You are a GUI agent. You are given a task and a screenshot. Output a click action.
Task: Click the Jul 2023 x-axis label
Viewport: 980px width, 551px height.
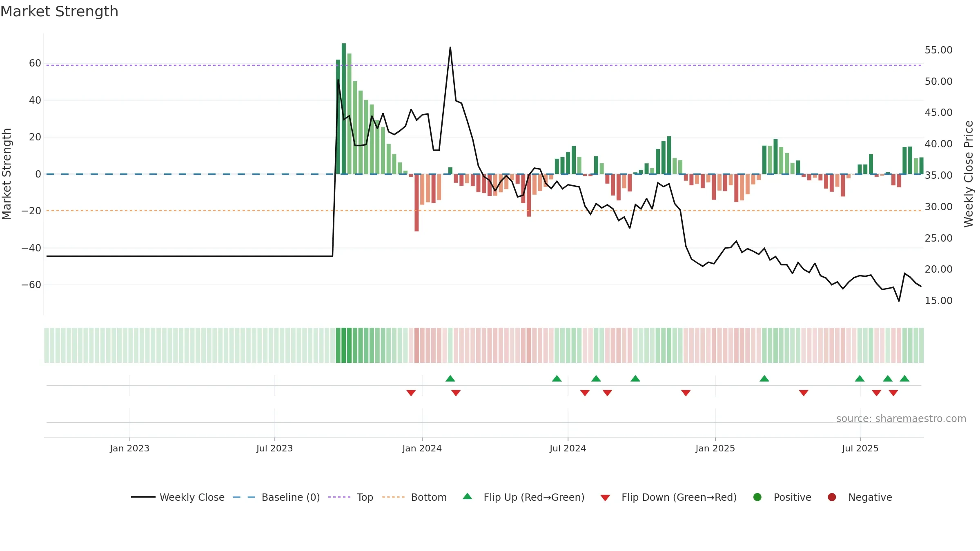coord(274,448)
